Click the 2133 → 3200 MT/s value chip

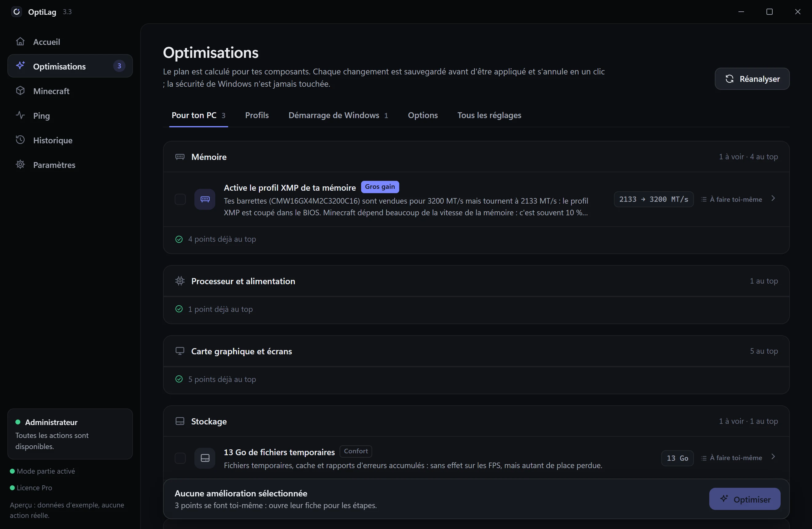[x=654, y=200]
